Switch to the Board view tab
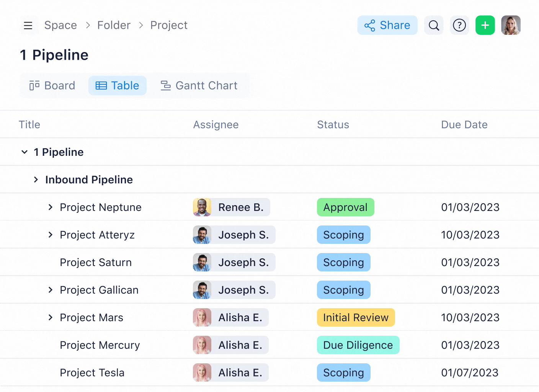This screenshot has width=539, height=392. (52, 85)
